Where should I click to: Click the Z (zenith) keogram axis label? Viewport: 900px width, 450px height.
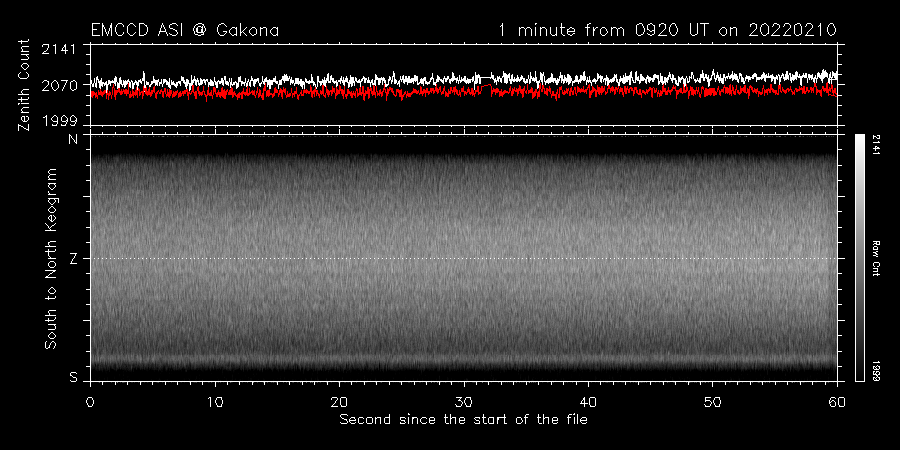[73, 259]
